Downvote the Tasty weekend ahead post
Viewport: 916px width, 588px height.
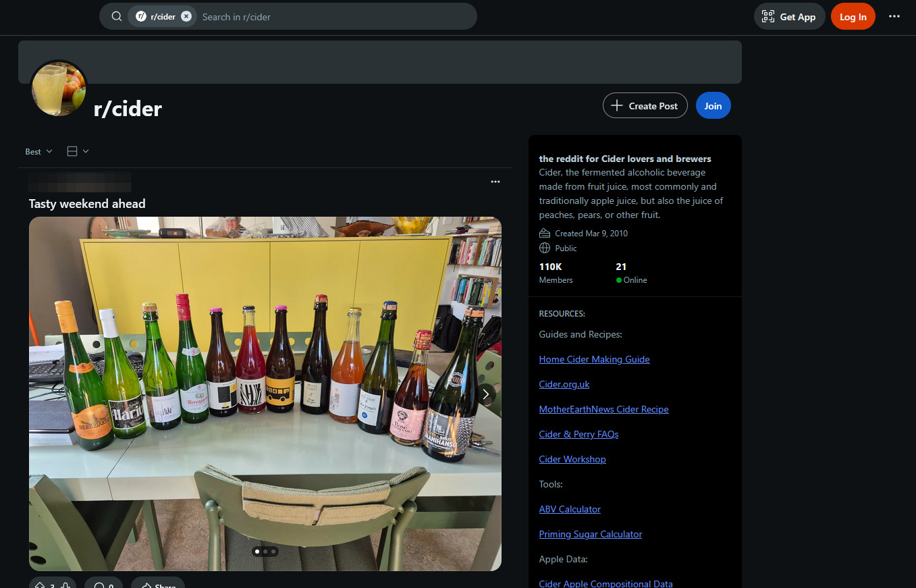pos(65,585)
